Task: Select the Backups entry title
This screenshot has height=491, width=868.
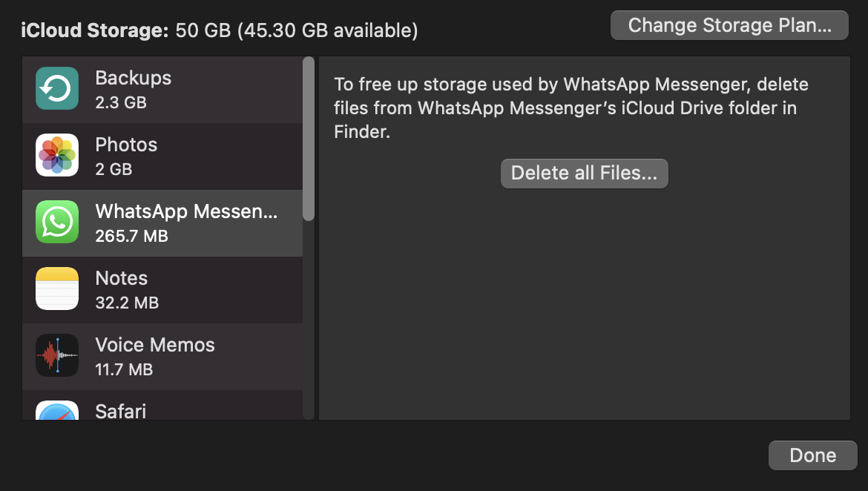Action: click(133, 78)
